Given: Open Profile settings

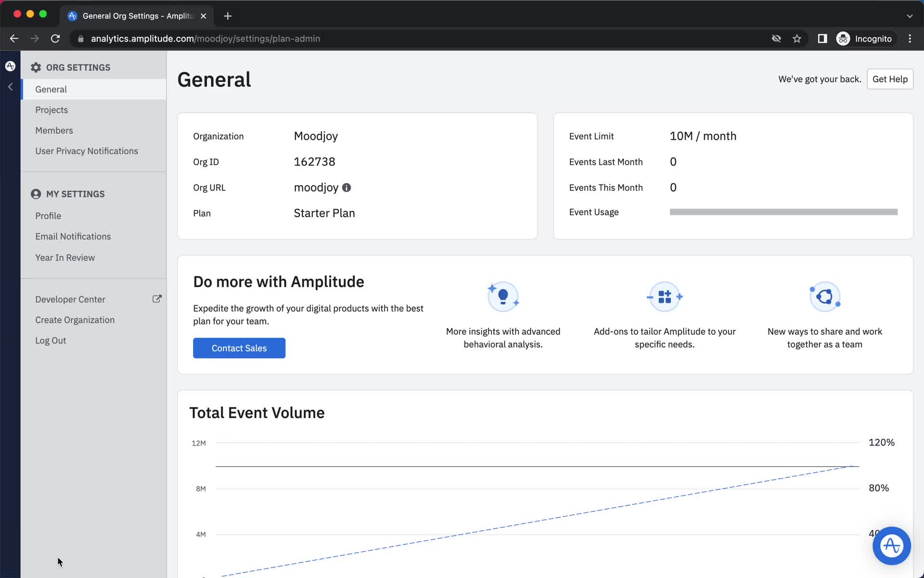Looking at the screenshot, I should tap(48, 216).
